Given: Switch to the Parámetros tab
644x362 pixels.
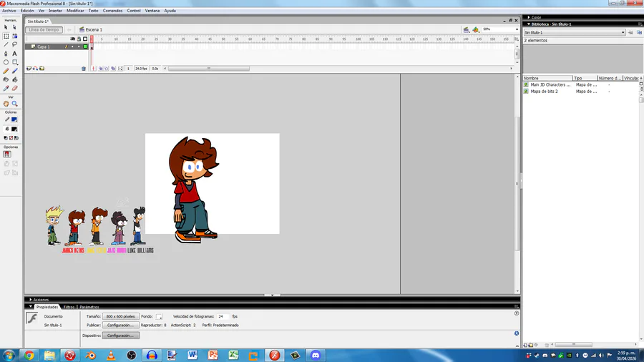Looking at the screenshot, I should tap(89, 307).
